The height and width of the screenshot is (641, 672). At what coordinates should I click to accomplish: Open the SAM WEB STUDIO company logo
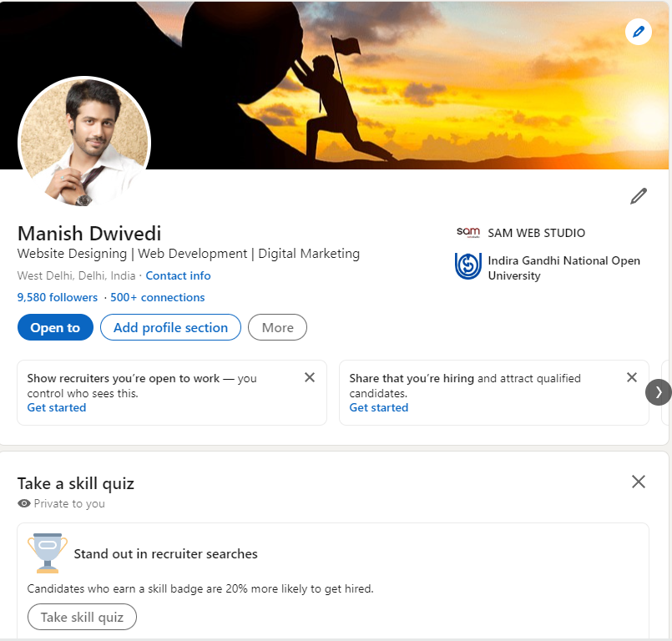pyautogui.click(x=468, y=233)
